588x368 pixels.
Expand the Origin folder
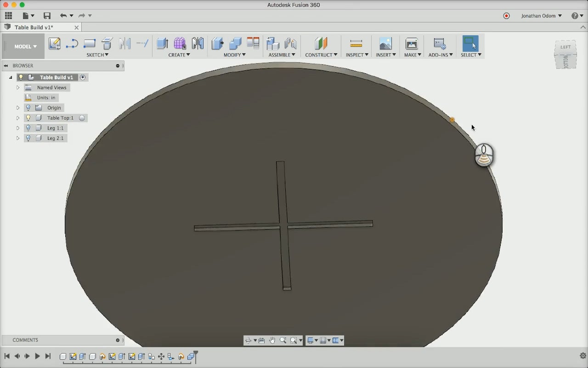[x=18, y=108]
